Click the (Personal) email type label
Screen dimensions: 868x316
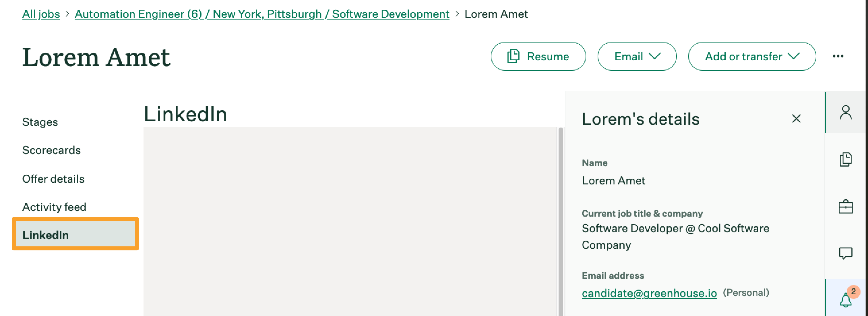click(746, 292)
